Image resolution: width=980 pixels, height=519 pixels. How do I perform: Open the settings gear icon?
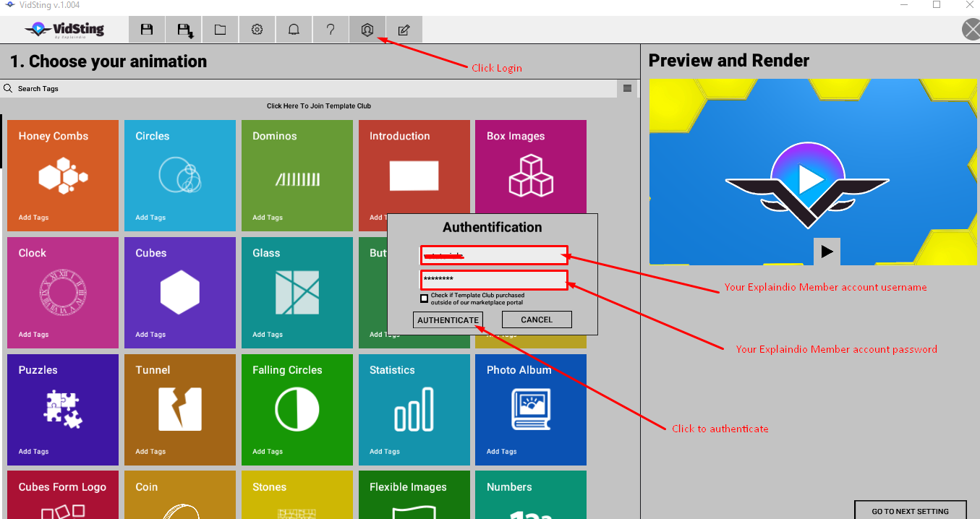(257, 30)
